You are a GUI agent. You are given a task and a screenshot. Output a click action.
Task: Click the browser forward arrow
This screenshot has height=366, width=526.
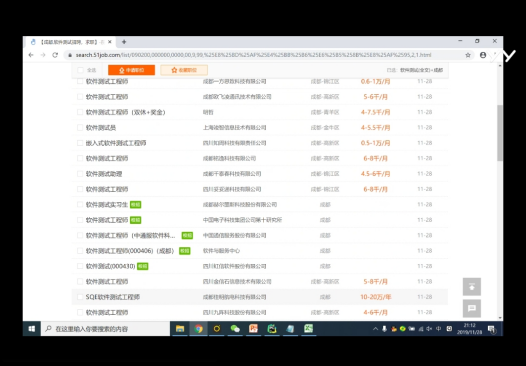click(43, 55)
